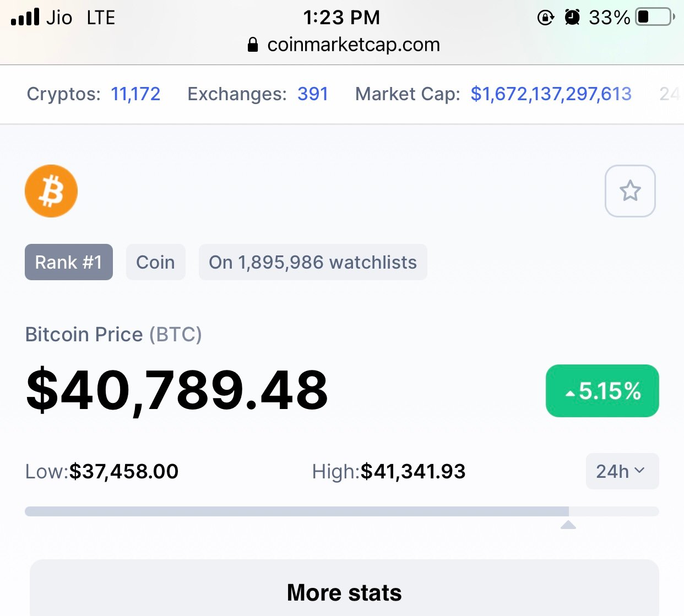The height and width of the screenshot is (616, 684).
Task: Tap the padlock icon in the address bar
Action: [x=253, y=45]
